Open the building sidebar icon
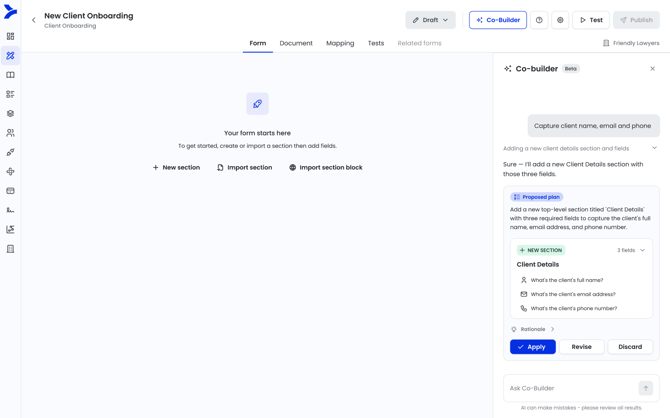Image resolution: width=670 pixels, height=418 pixels. tap(10, 249)
